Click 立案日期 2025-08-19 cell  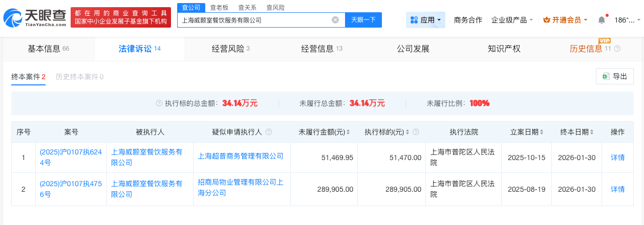[527, 189]
